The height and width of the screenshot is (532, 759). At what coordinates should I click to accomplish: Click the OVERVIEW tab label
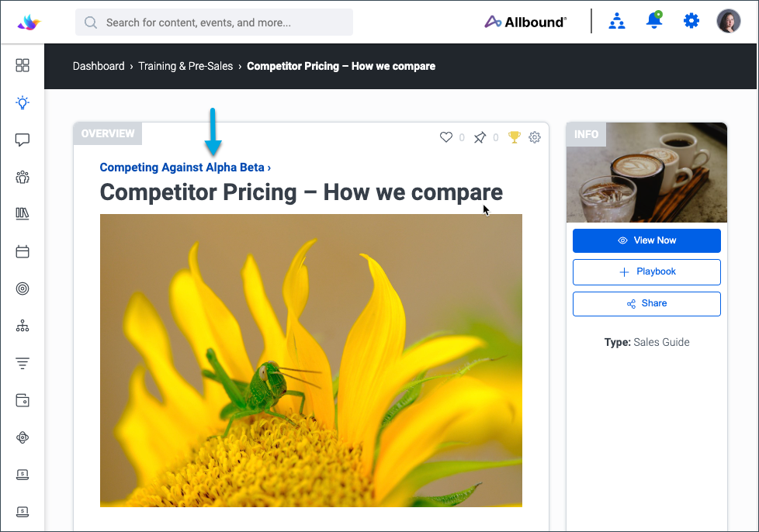(107, 133)
